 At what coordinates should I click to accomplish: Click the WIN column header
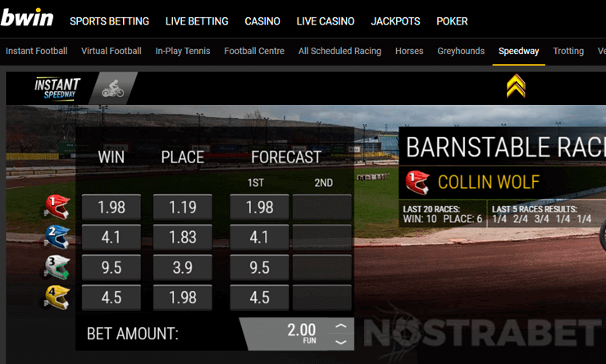click(112, 157)
